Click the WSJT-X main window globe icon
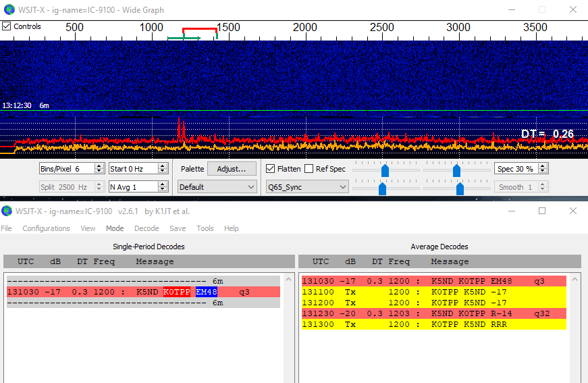The image size is (588, 383). (7, 211)
